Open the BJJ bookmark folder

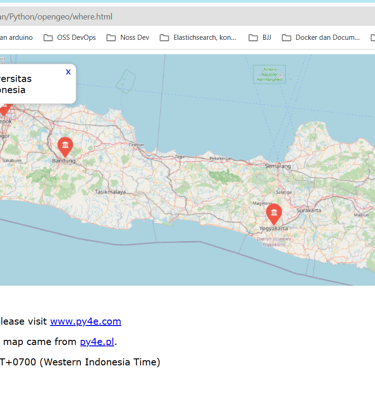pyautogui.click(x=260, y=38)
